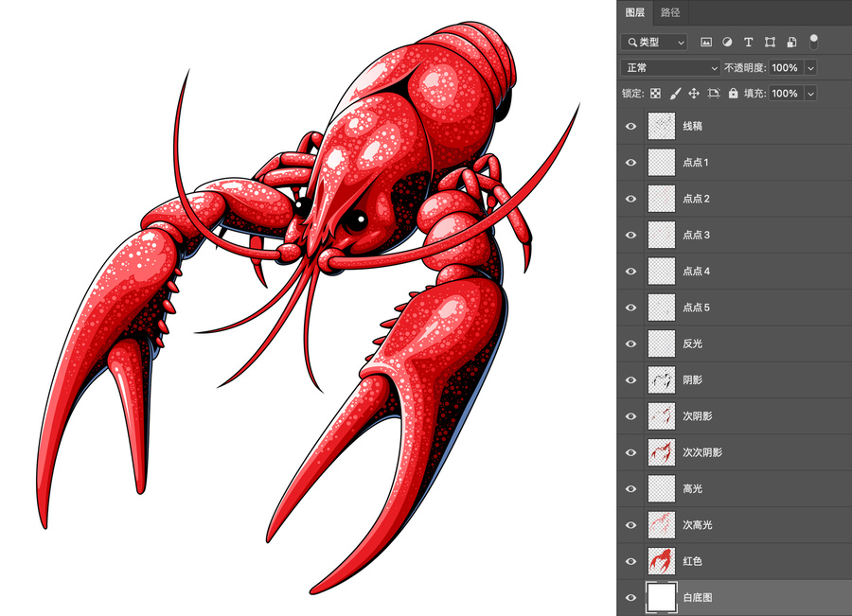Click the 线稿 layer name
The width and height of the screenshot is (852, 616).
pos(693,126)
